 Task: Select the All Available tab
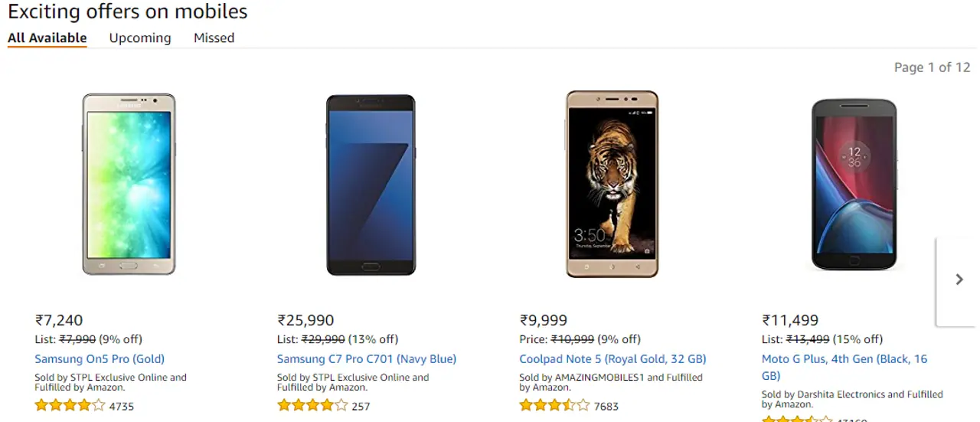pos(47,38)
